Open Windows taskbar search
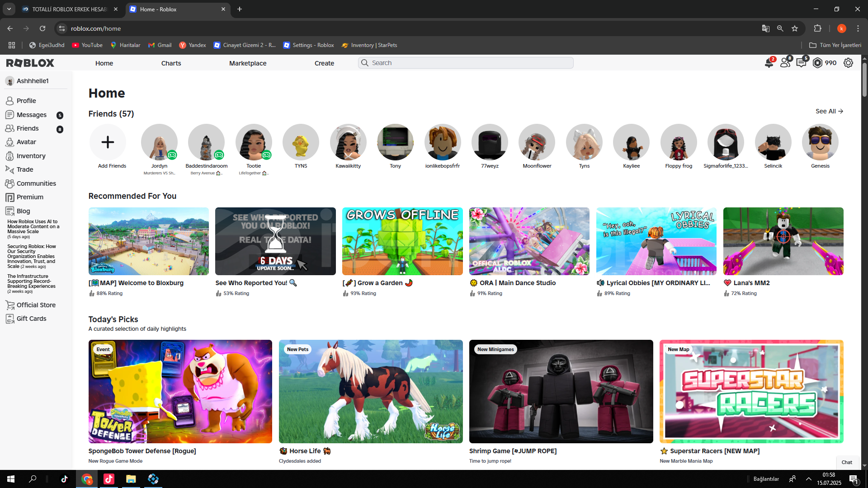 (33, 479)
